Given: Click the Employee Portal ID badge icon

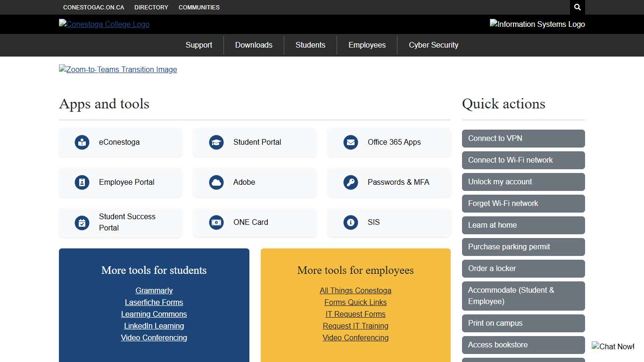Looking at the screenshot, I should click(82, 182).
